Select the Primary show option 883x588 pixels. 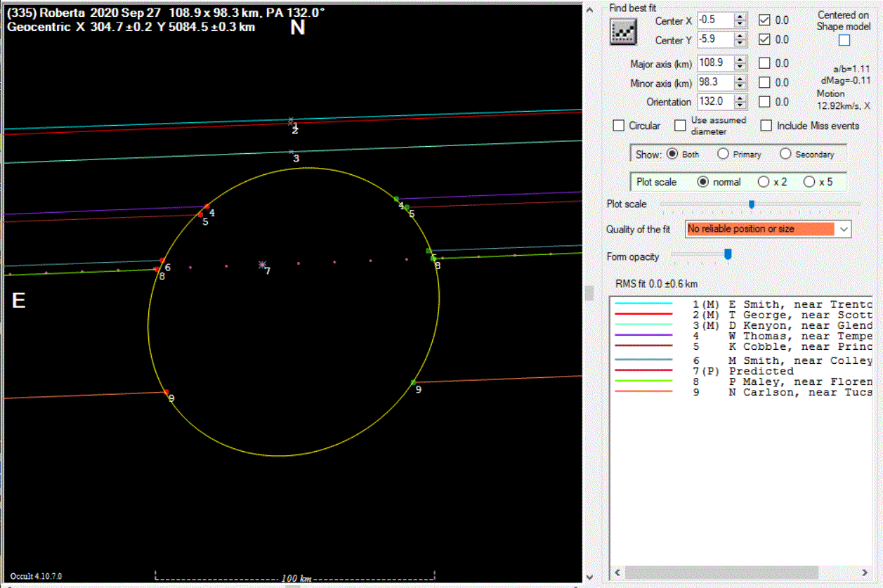pyautogui.click(x=723, y=154)
